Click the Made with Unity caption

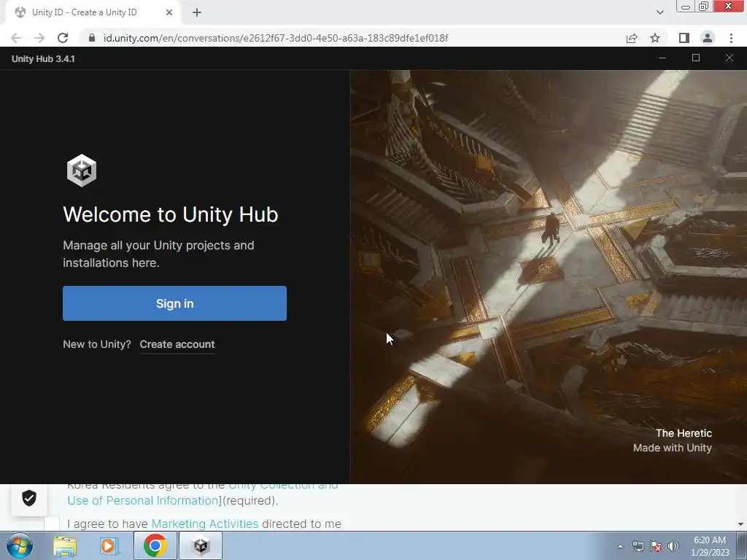point(672,448)
